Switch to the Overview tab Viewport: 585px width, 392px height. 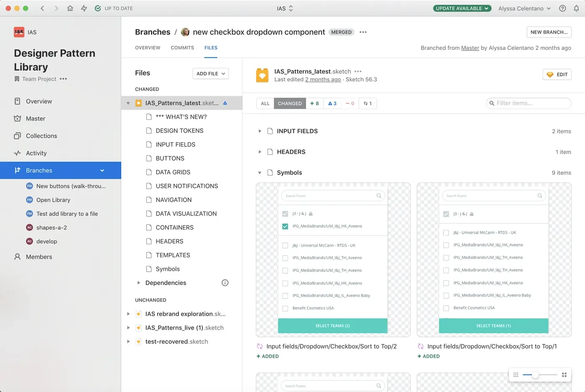pos(148,48)
